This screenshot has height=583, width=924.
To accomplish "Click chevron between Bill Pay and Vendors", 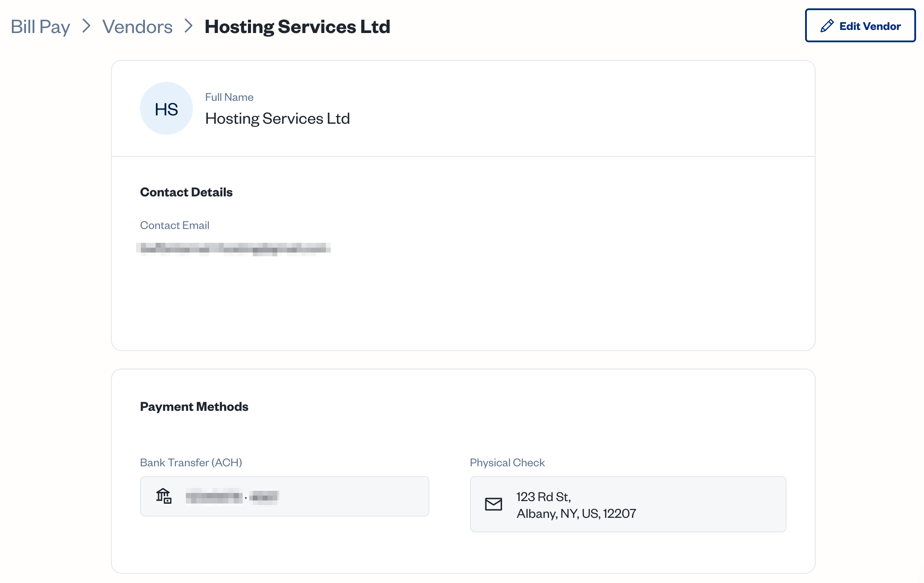I will coord(86,26).
